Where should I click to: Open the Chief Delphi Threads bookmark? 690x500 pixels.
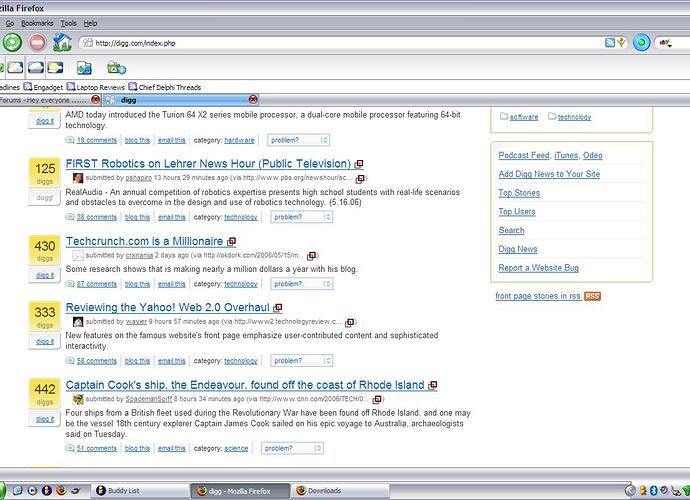click(165, 87)
